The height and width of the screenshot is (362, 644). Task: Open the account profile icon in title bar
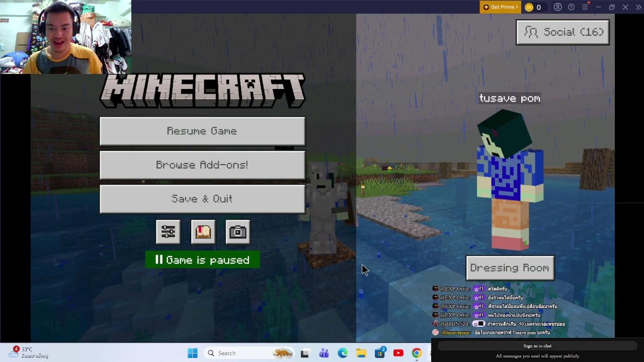coord(557,7)
